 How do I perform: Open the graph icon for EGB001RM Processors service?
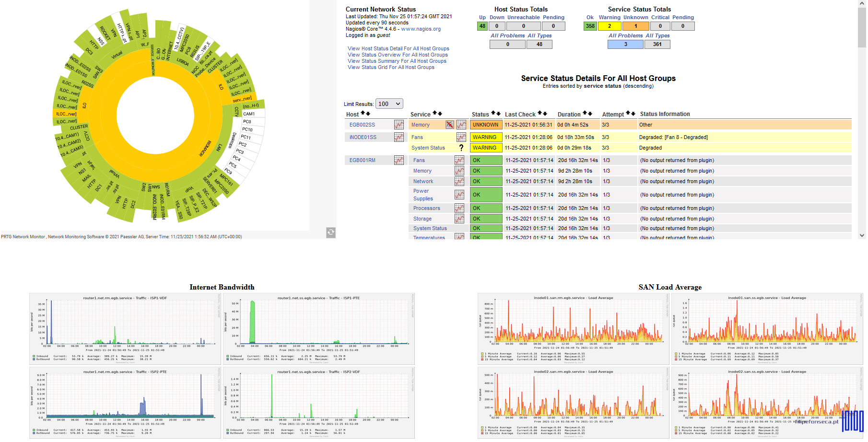click(459, 208)
